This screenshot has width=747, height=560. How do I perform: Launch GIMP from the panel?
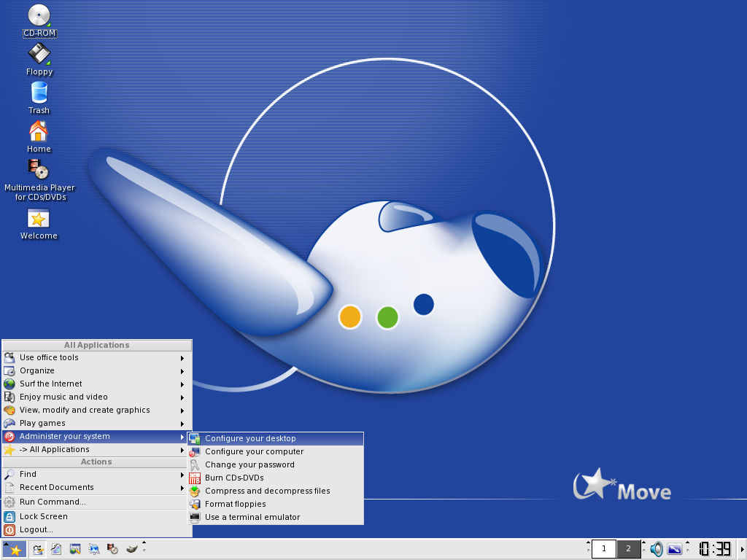[x=131, y=550]
